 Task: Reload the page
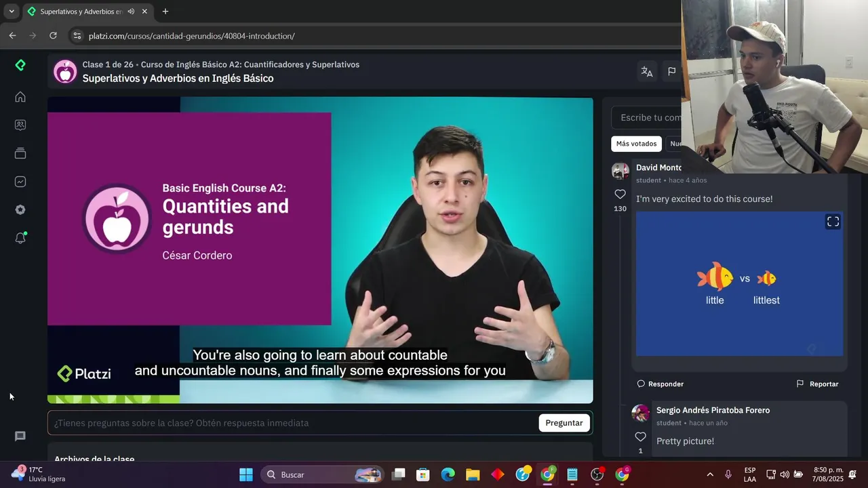[53, 35]
